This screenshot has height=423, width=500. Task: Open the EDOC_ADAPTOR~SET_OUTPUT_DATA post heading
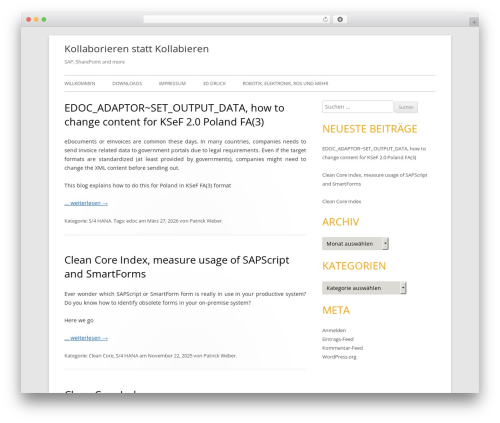(x=174, y=115)
